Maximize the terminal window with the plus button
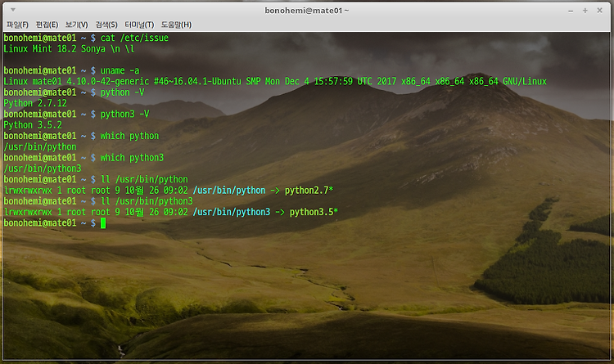Screen dimensions: 614x364 click(585, 11)
